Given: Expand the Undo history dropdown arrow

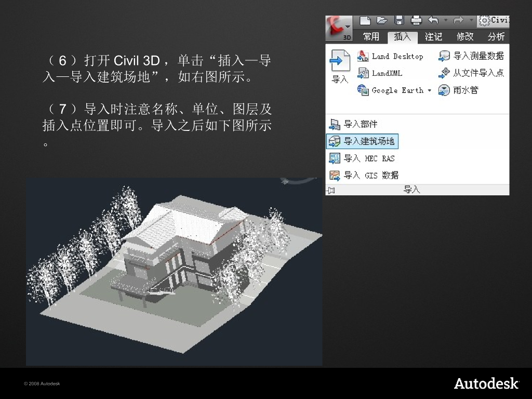Looking at the screenshot, I should pyautogui.click(x=446, y=20).
